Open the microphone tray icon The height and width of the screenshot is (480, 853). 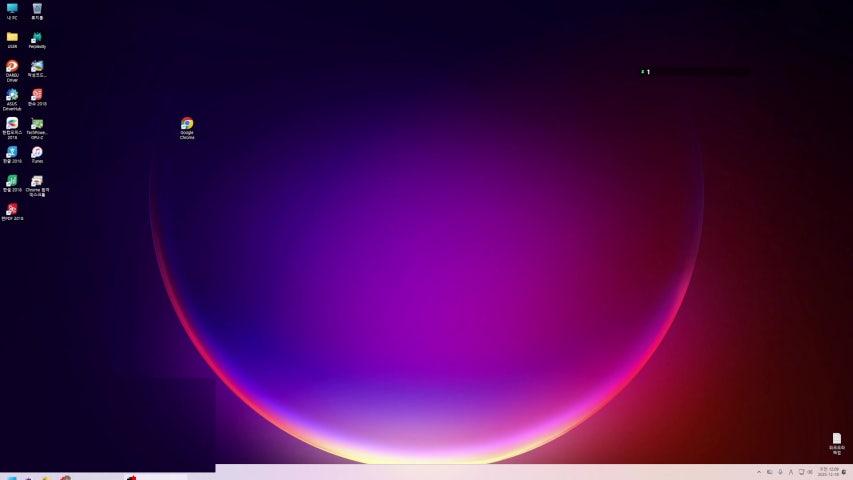pos(780,472)
